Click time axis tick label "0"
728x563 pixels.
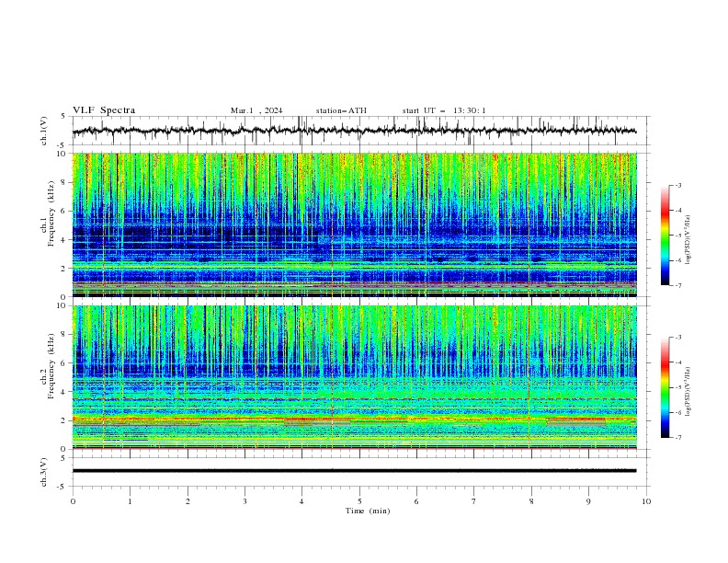(73, 501)
